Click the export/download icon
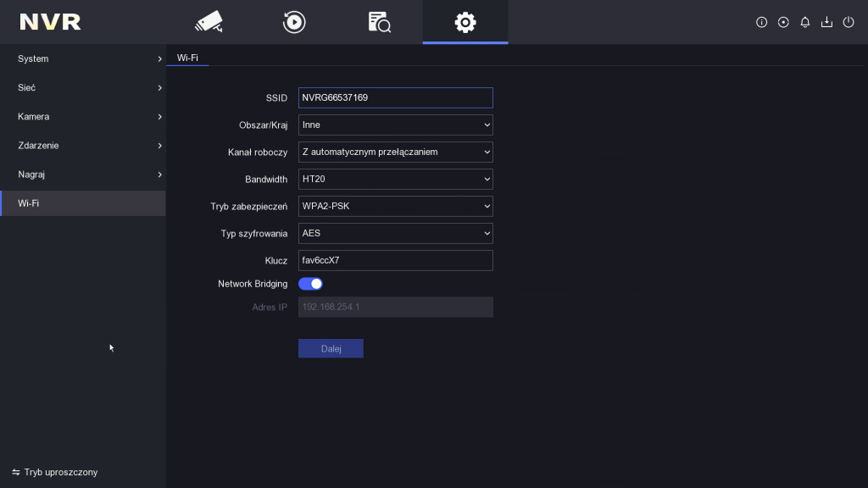 pos(826,22)
